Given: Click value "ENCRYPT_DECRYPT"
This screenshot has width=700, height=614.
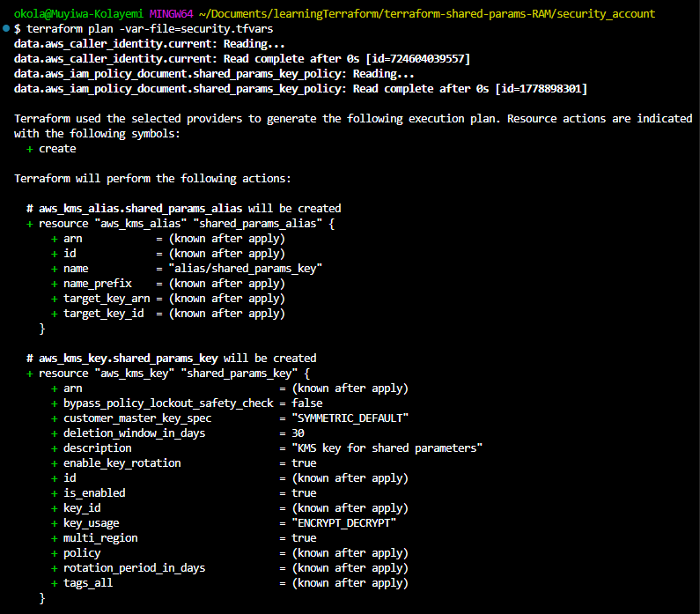Looking at the screenshot, I should pyautogui.click(x=343, y=523).
